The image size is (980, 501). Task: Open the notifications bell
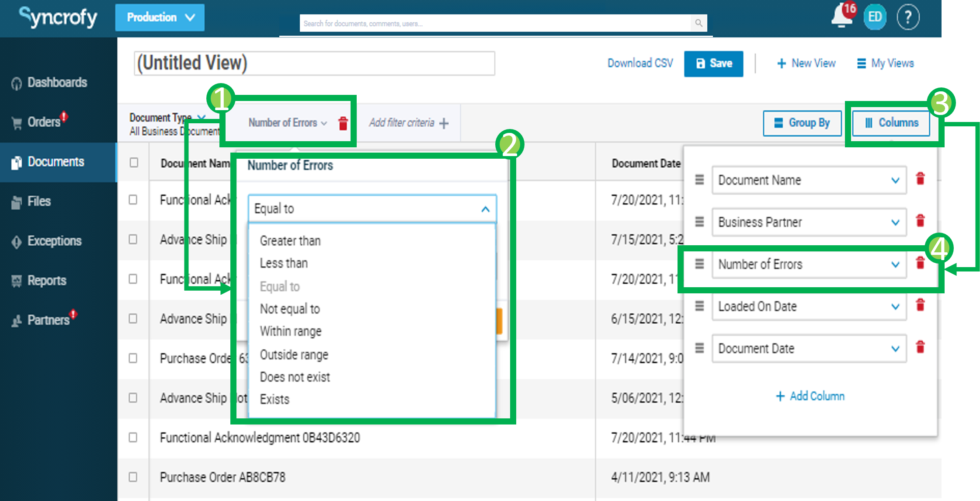842,17
